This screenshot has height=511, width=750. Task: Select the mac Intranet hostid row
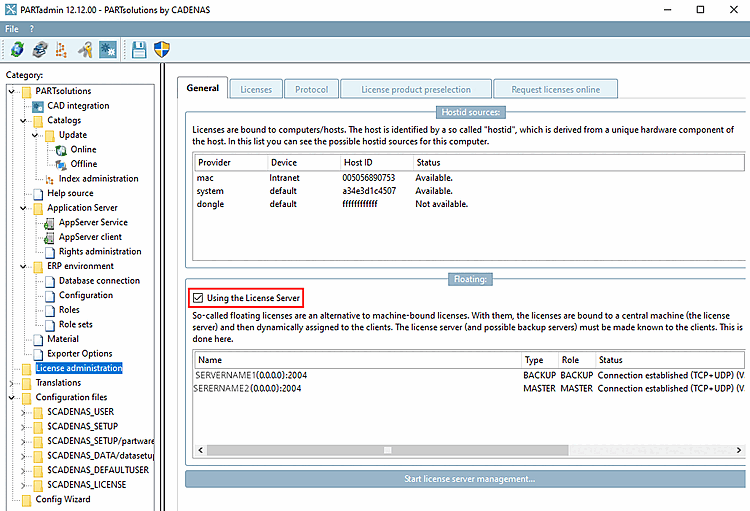point(469,178)
